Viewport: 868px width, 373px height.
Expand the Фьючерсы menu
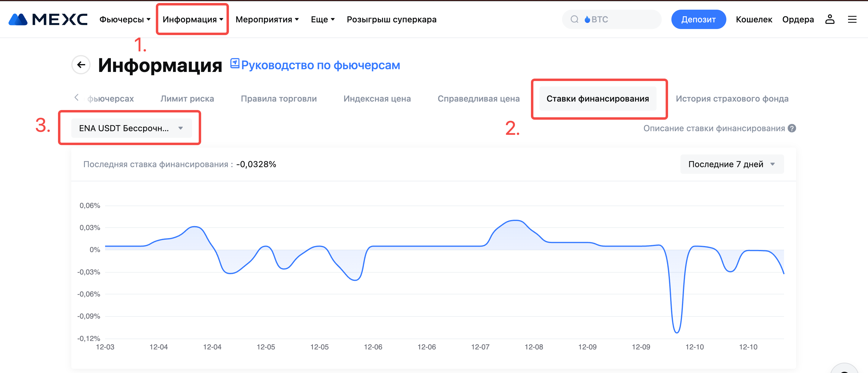coord(125,19)
